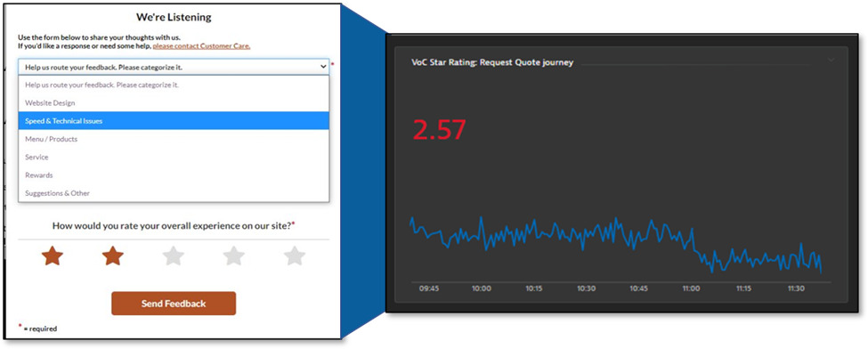This screenshot has height=349, width=868.
Task: Click the 2.57 rating value
Action: tap(440, 130)
